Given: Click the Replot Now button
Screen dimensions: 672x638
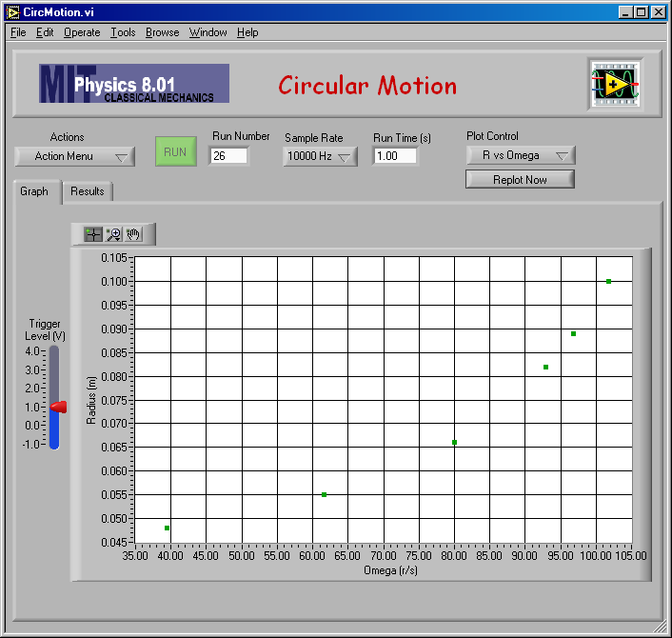Looking at the screenshot, I should point(520,179).
